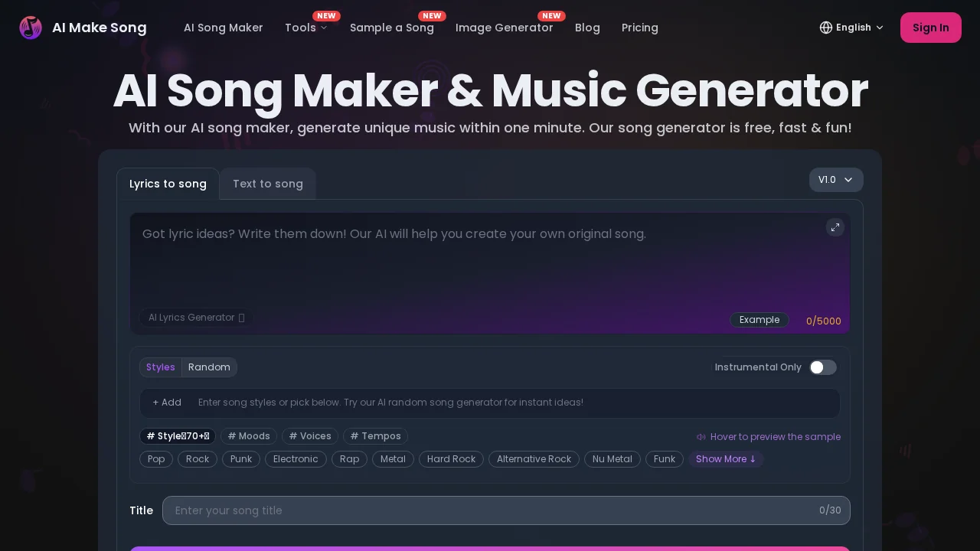Screen dimensions: 980x551
Task: Select the Hard Rock style tag
Action: coord(451,459)
